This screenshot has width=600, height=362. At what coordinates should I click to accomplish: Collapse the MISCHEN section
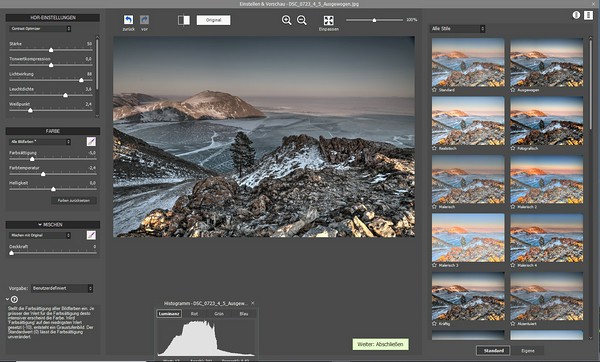[x=40, y=225]
